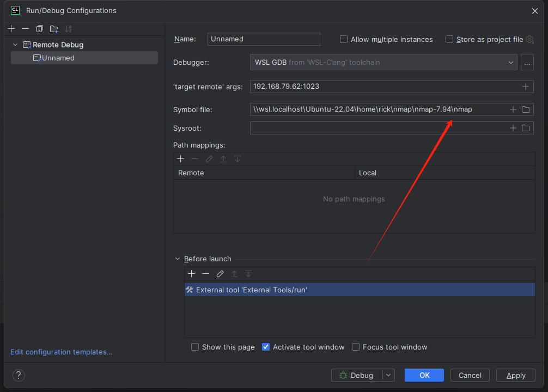Collapse the Remote Debug tree node
Viewport: 548px width, 392px height.
click(15, 45)
